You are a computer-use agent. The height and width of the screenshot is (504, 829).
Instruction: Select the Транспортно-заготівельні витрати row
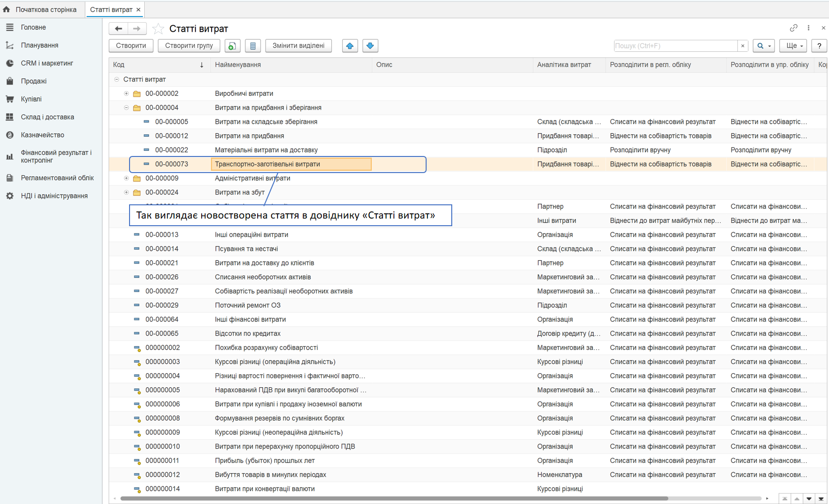[x=468, y=164]
